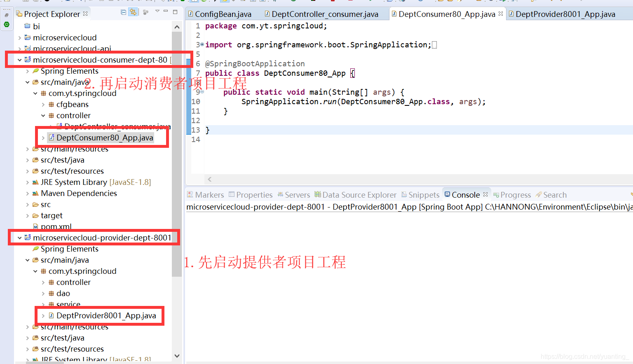Open the Snippets view tab

point(420,195)
